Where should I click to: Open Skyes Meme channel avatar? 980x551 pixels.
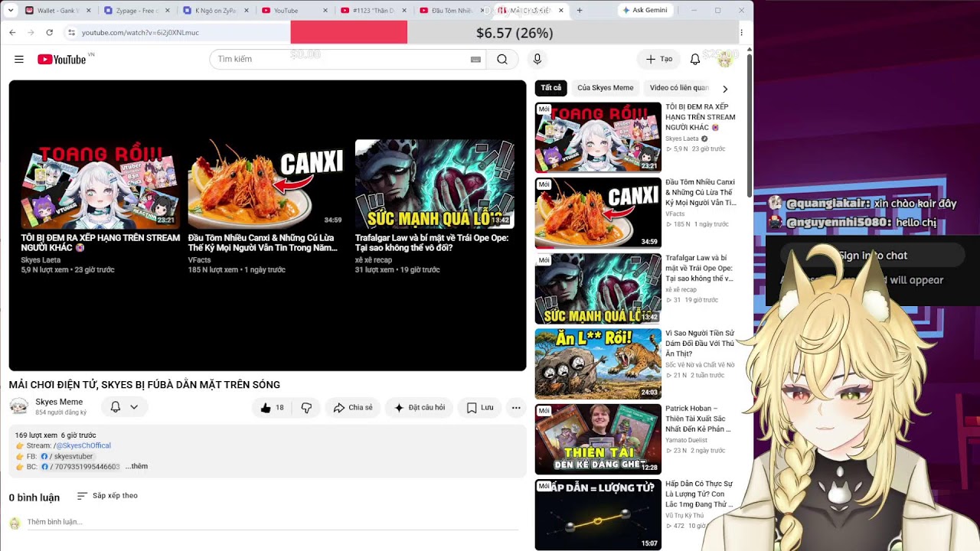point(19,406)
